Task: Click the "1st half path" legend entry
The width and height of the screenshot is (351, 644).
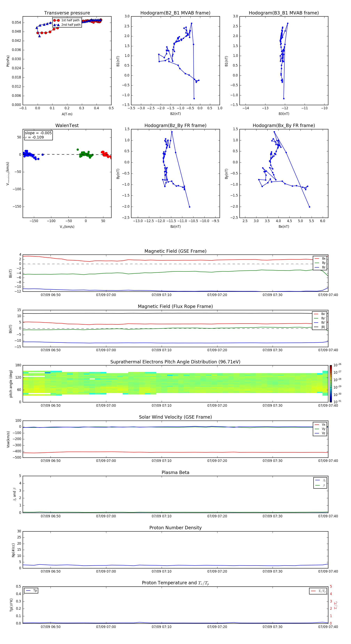Action: click(x=67, y=20)
